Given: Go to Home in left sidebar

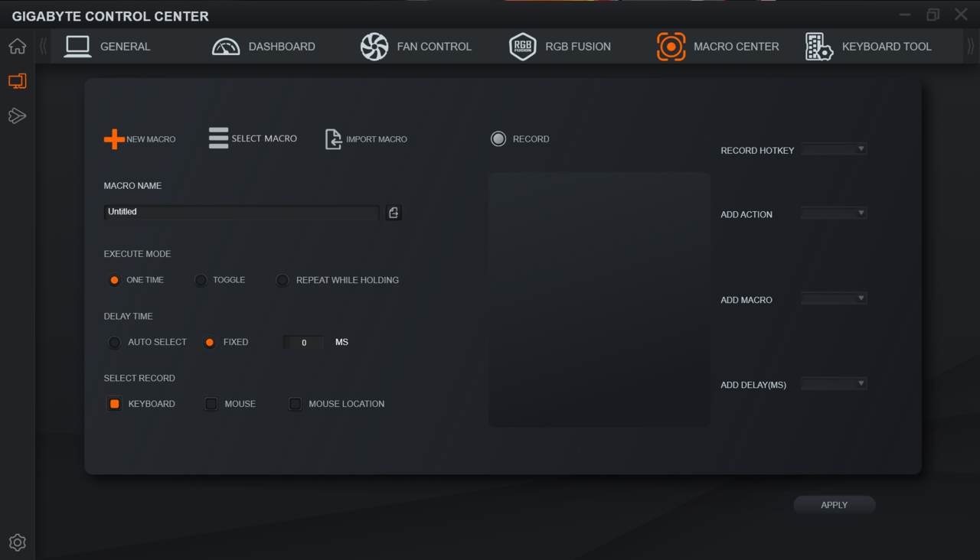Looking at the screenshot, I should pos(17,47).
